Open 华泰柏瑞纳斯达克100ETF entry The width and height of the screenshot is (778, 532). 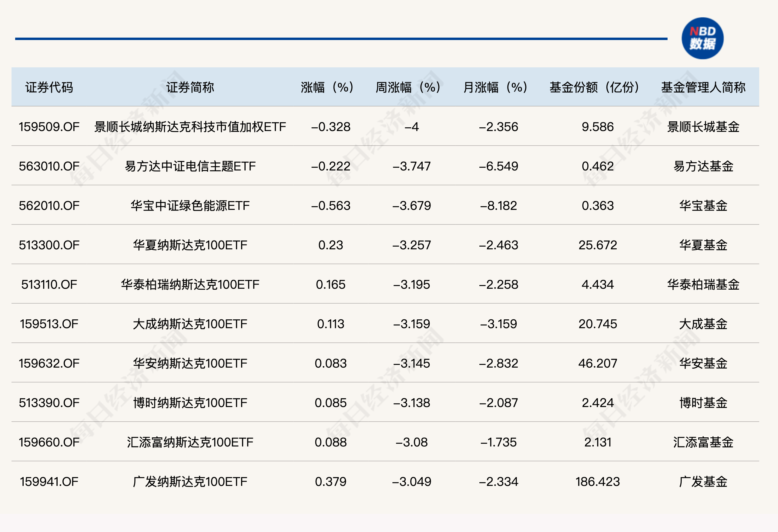click(x=190, y=285)
